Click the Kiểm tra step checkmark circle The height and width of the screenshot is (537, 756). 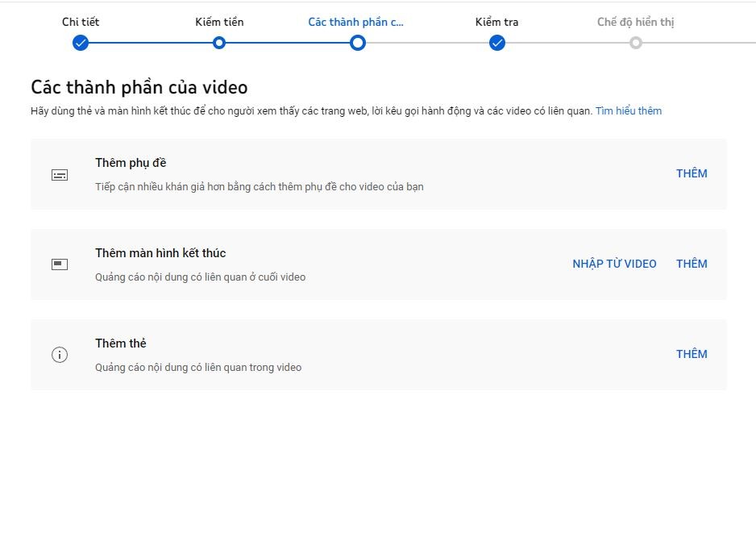(x=497, y=43)
